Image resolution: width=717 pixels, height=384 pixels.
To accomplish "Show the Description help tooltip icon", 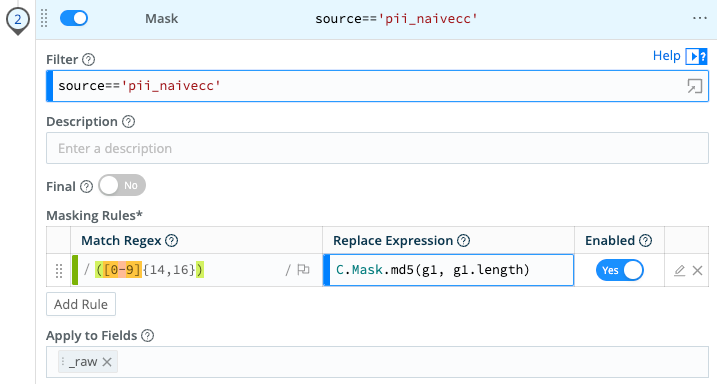I will pyautogui.click(x=128, y=122).
